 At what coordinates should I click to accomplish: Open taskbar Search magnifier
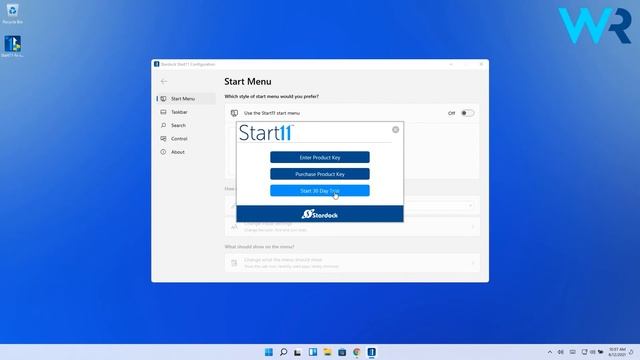(283, 352)
